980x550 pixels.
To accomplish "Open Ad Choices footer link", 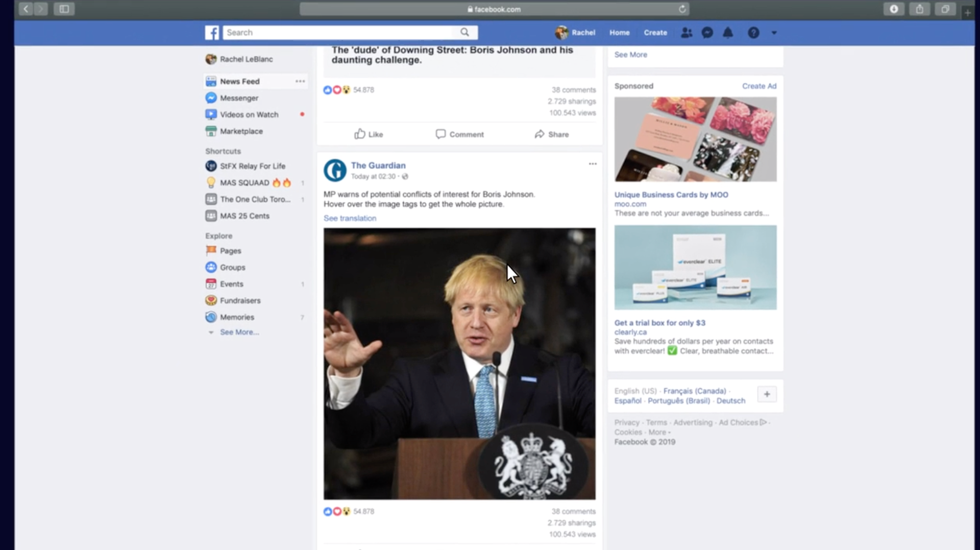I will click(742, 422).
